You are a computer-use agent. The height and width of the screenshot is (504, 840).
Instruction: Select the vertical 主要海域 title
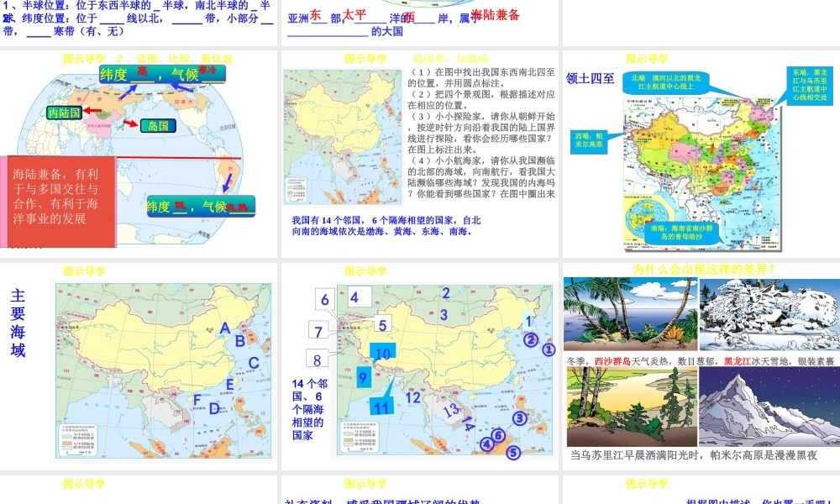pyautogui.click(x=18, y=323)
